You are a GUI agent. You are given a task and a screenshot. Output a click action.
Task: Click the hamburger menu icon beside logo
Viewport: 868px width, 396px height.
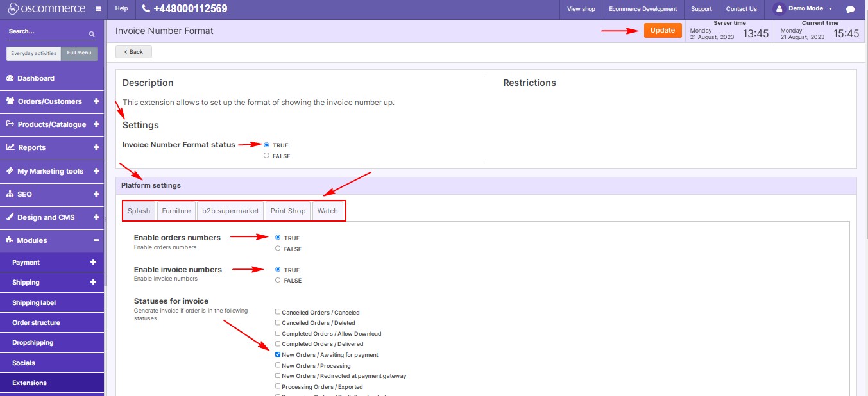pyautogui.click(x=98, y=9)
